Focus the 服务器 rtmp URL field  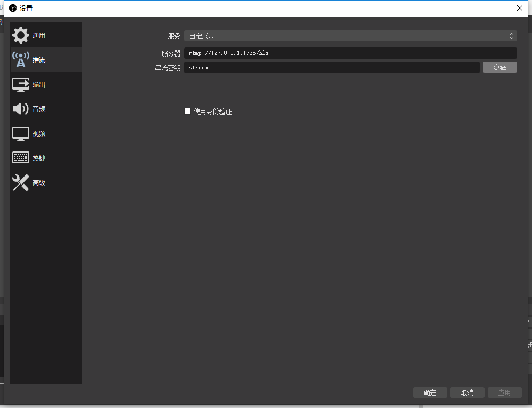pyautogui.click(x=351, y=53)
